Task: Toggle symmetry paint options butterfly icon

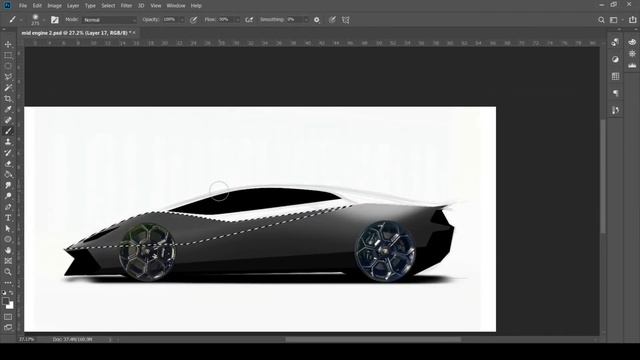Action: [x=346, y=20]
